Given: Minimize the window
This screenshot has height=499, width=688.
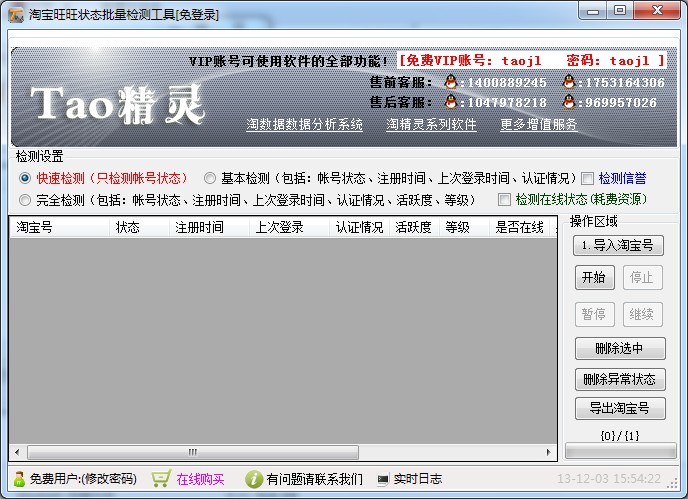Looking at the screenshot, I should point(593,11).
